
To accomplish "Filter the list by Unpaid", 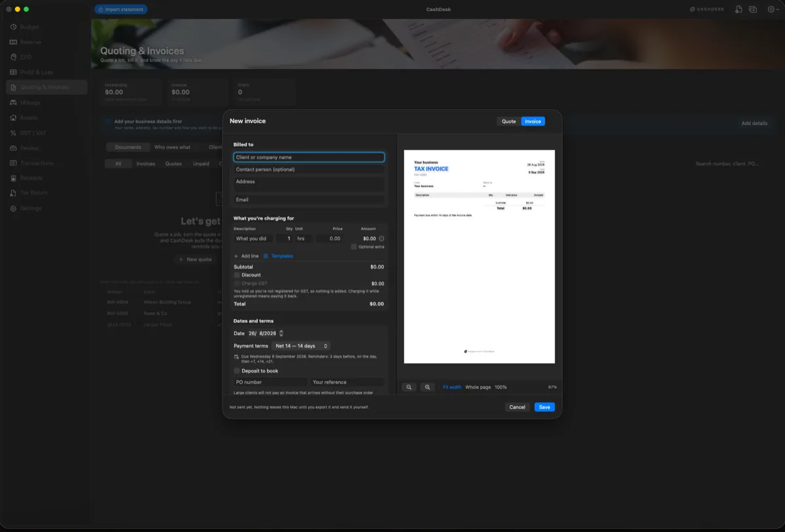I will (201, 164).
